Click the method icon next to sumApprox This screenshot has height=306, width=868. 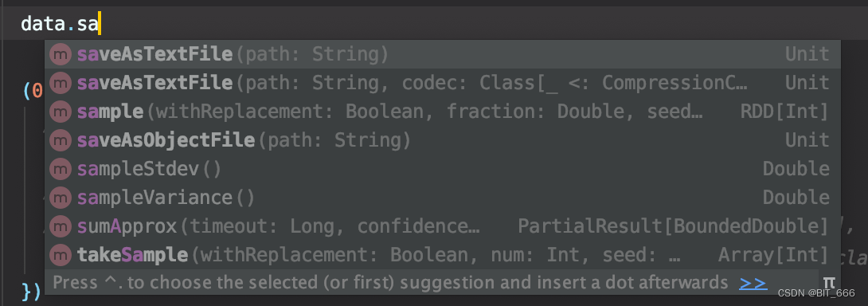coord(61,226)
